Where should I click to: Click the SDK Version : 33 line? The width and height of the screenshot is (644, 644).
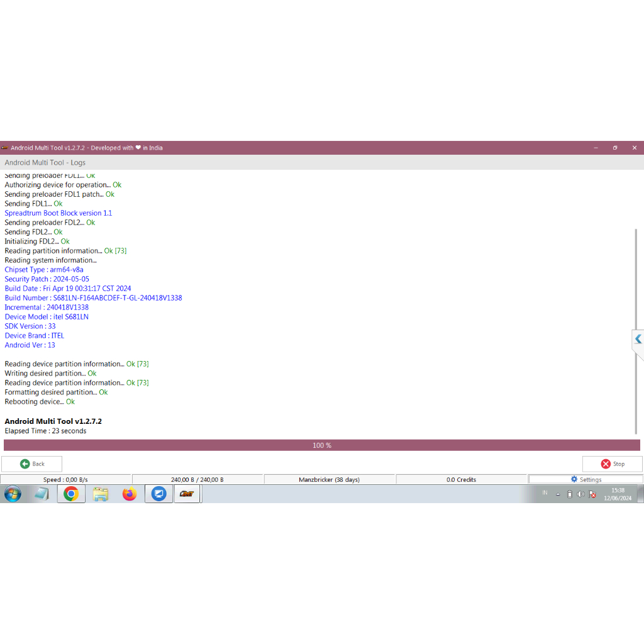30,326
